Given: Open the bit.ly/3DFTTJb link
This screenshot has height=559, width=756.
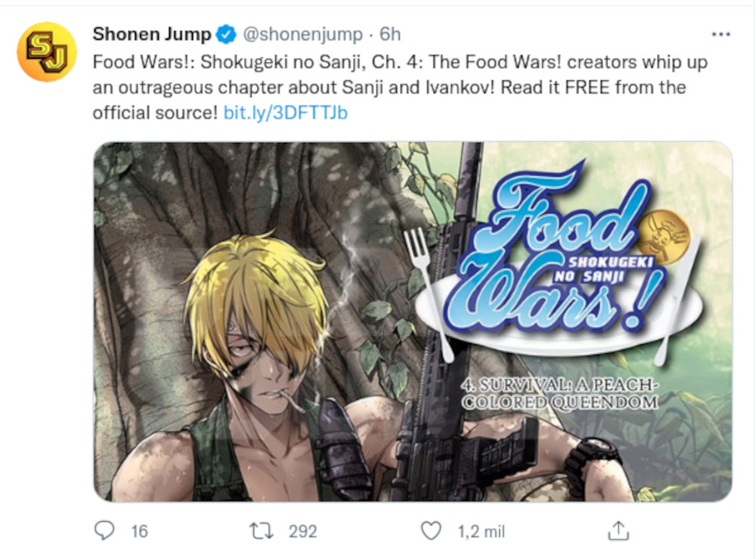Looking at the screenshot, I should [286, 113].
